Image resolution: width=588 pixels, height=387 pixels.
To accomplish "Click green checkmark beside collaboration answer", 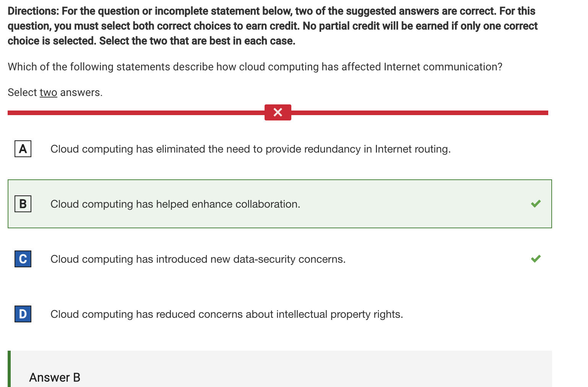I will [536, 203].
